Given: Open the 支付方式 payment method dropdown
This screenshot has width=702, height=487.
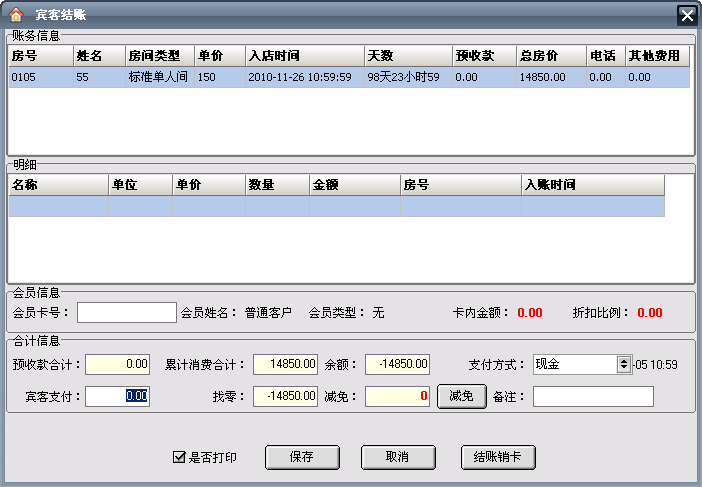Looking at the screenshot, I should [624, 364].
